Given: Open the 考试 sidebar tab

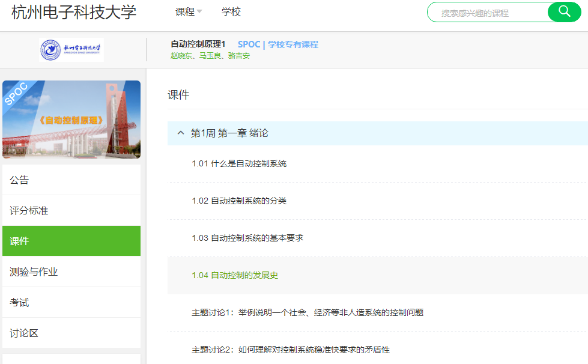Looking at the screenshot, I should (x=71, y=303).
